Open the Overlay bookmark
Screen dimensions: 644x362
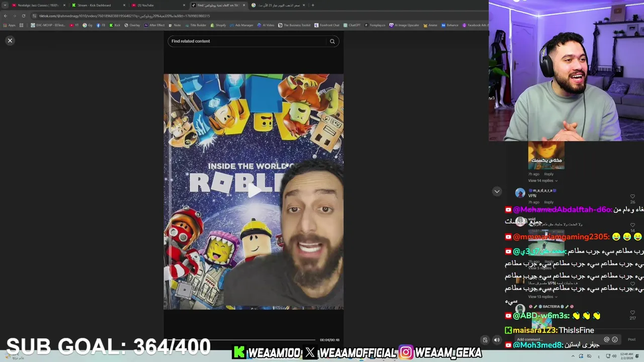click(132, 25)
